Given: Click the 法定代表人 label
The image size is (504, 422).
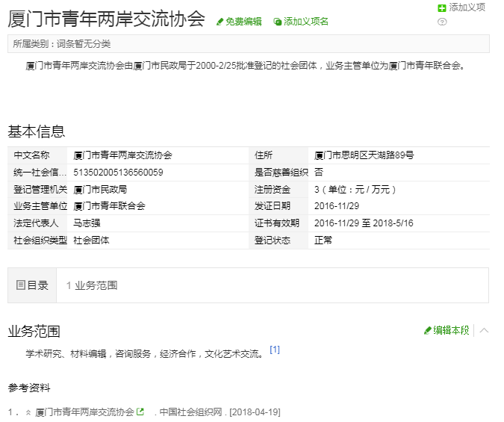Looking at the screenshot, I should tap(36, 223).
